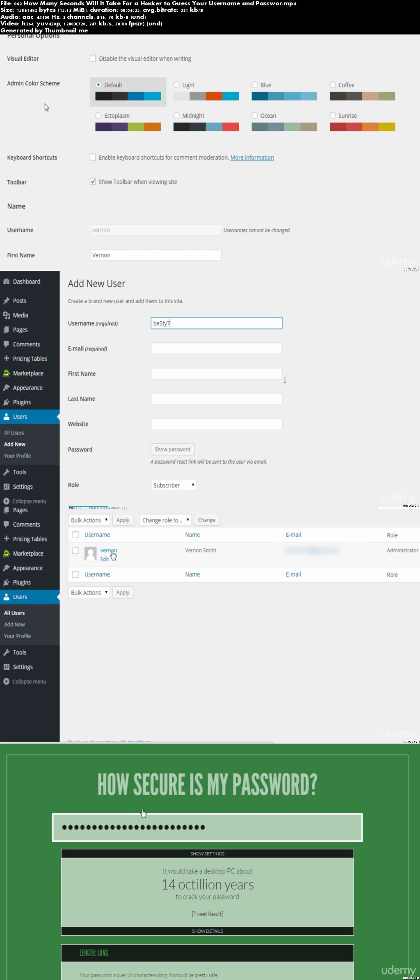Click the Collapse menu icon below the users table sidebar
Image resolution: width=420 pixels, height=980 pixels.
coord(6,681)
